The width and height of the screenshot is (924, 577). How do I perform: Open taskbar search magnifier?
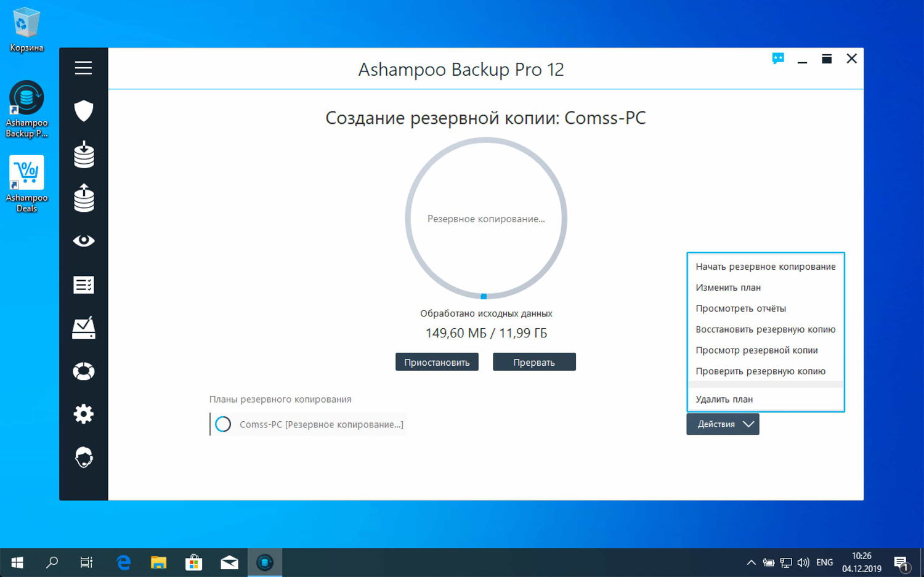point(52,562)
